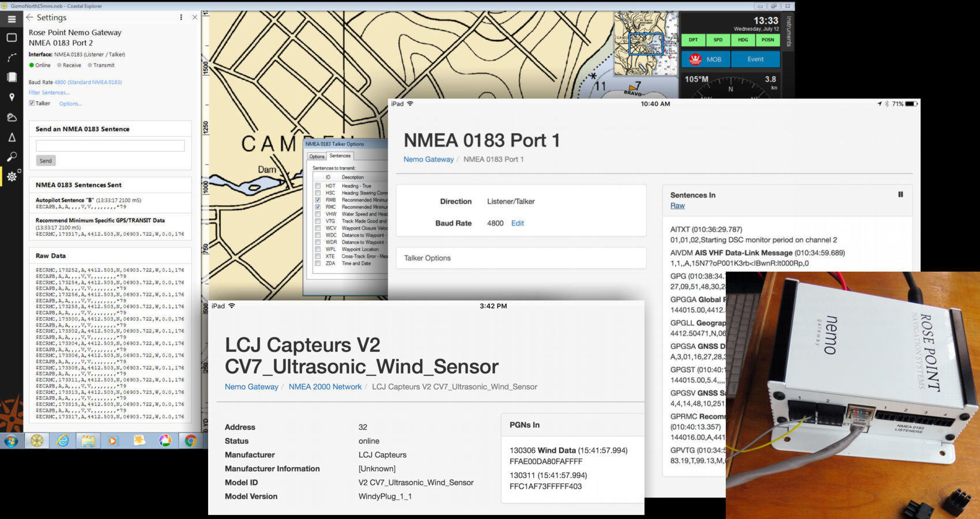Viewport: 980px width, 519px height.
Task: Tap the battery icon in iPad status bar
Action: click(911, 104)
